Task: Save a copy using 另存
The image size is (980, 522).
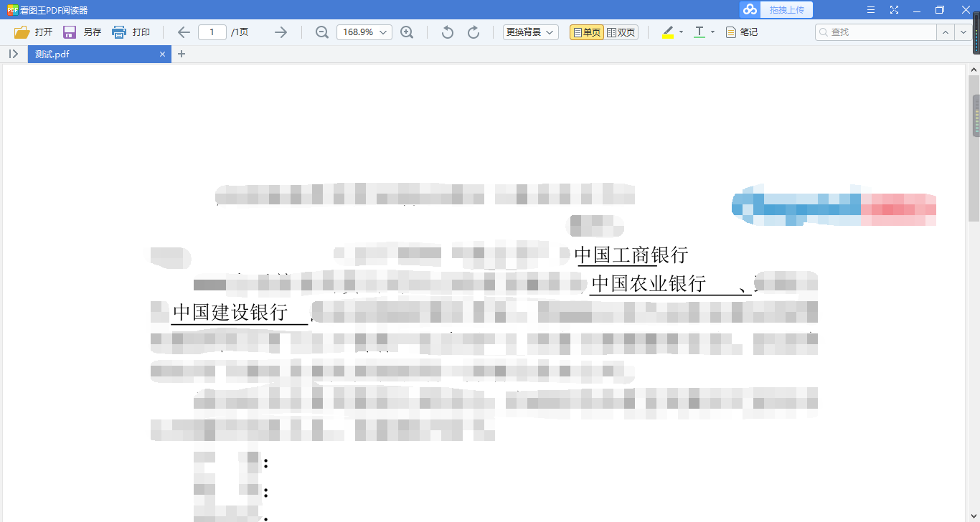Action: [82, 32]
